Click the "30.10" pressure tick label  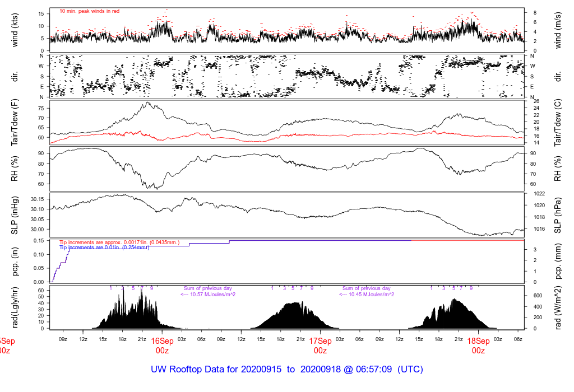tap(37, 209)
